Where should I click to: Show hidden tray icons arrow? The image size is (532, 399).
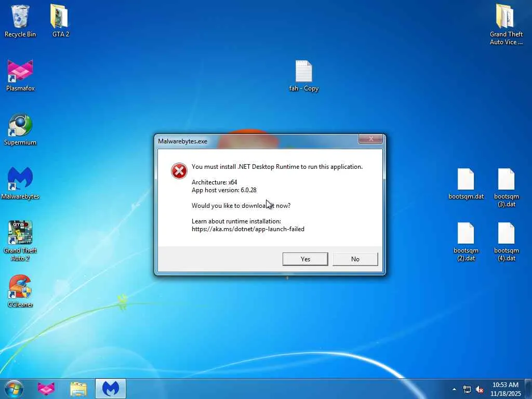click(454, 389)
